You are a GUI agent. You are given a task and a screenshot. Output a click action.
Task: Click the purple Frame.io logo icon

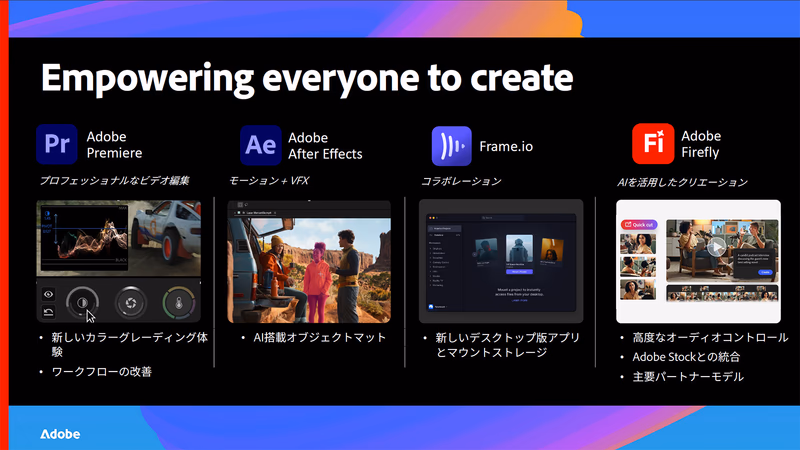point(452,146)
